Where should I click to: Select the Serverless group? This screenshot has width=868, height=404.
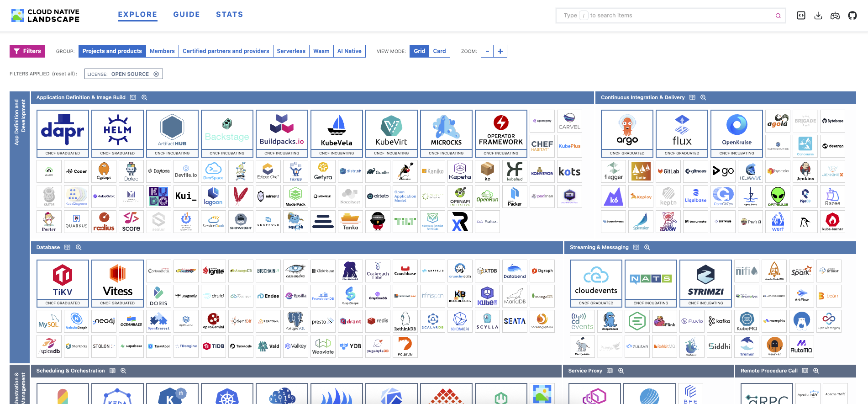click(x=291, y=51)
